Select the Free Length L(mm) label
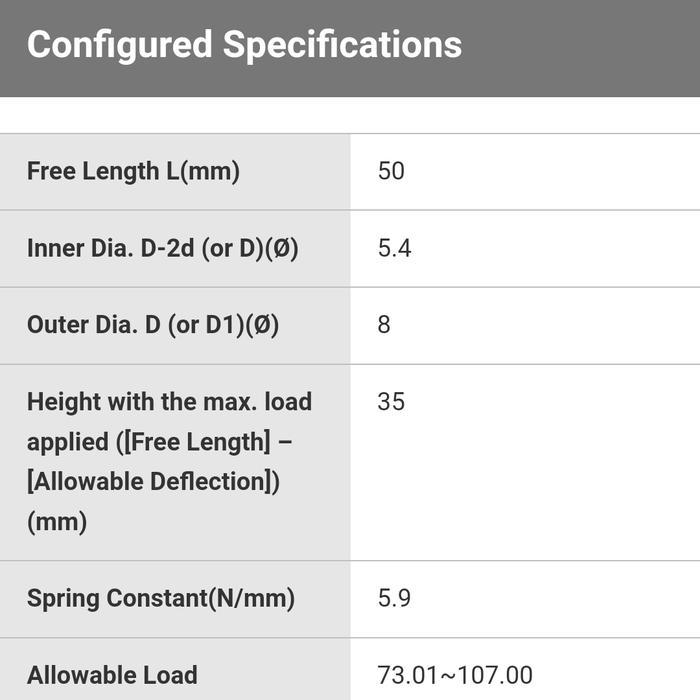The width and height of the screenshot is (700, 700). 133,171
